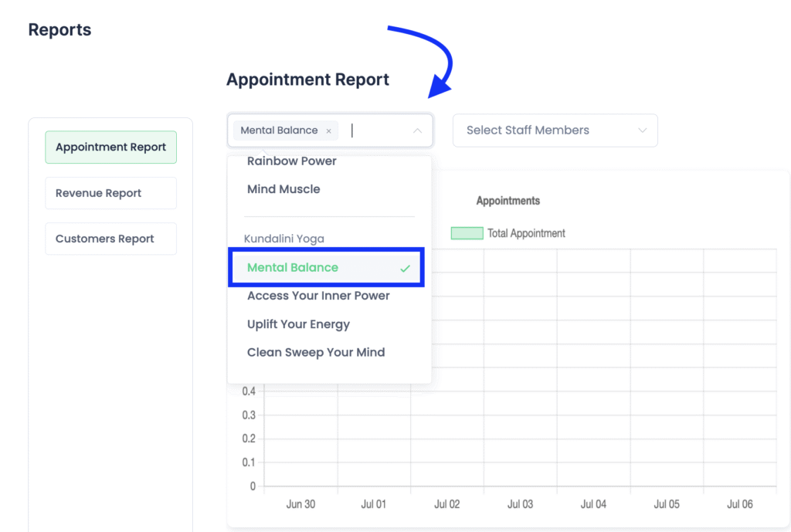Image resolution: width=791 pixels, height=532 pixels.
Task: Select the Appointment Report sidebar tab
Action: point(110,147)
